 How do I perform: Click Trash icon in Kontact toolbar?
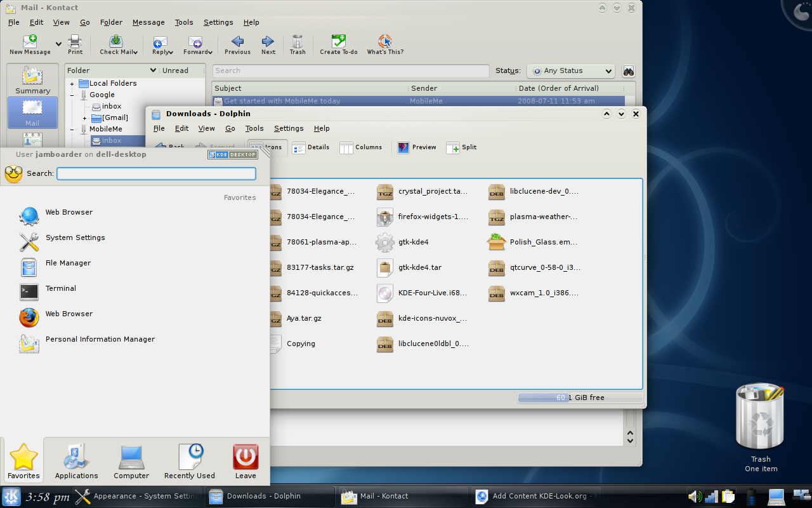pyautogui.click(x=298, y=42)
